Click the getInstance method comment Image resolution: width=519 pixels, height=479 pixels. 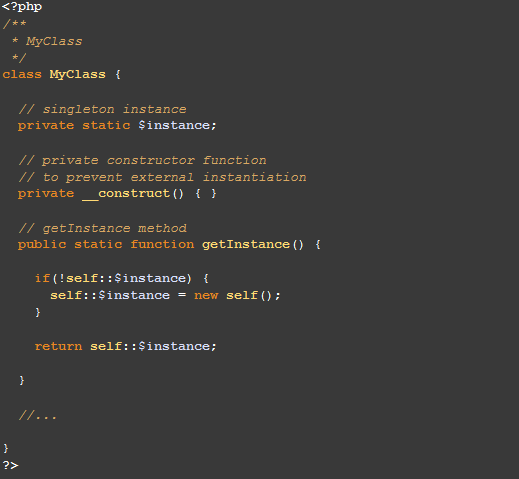point(103,228)
